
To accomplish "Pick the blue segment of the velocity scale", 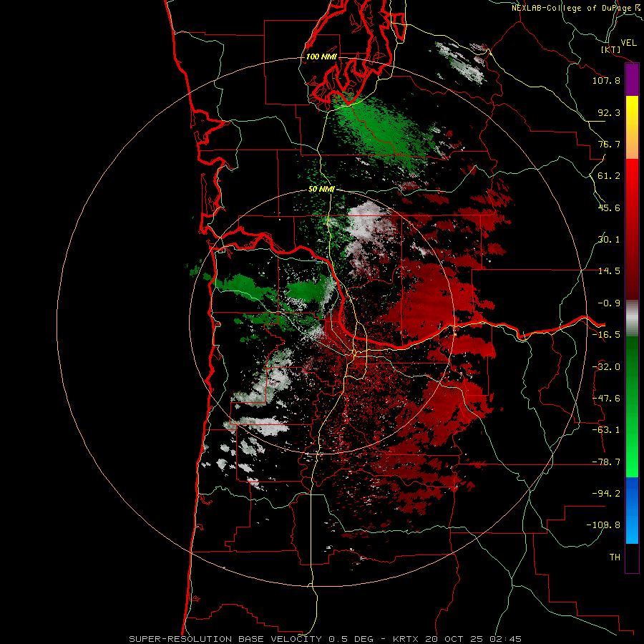I will (x=632, y=510).
